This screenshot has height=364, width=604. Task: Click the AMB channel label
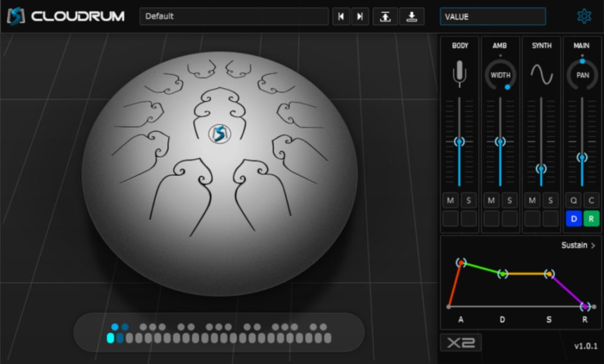pyautogui.click(x=500, y=46)
